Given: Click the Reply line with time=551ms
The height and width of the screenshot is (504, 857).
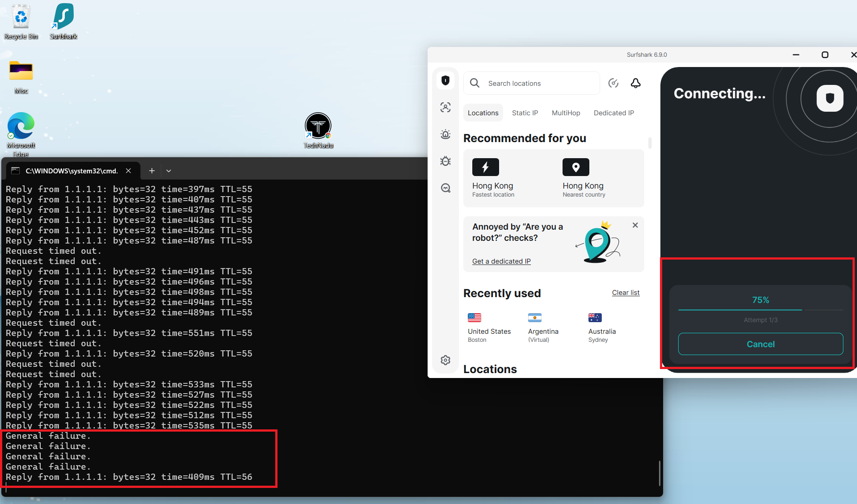Looking at the screenshot, I should click(x=129, y=333).
